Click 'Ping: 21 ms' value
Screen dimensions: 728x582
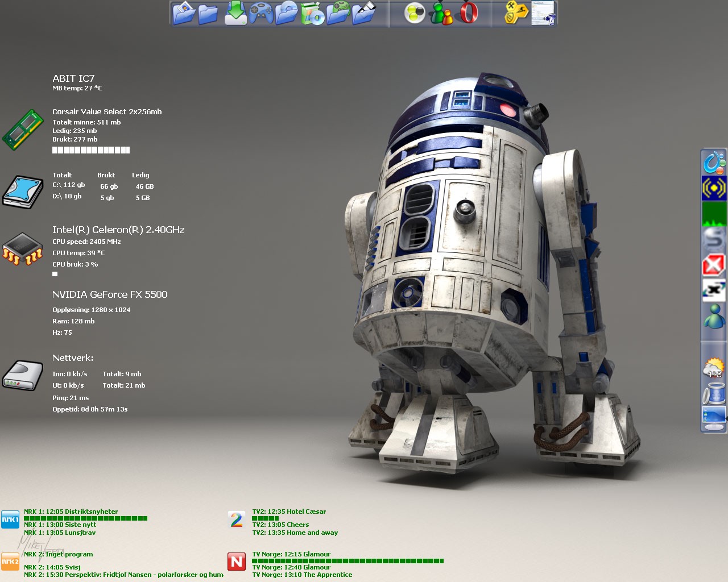tap(71, 398)
